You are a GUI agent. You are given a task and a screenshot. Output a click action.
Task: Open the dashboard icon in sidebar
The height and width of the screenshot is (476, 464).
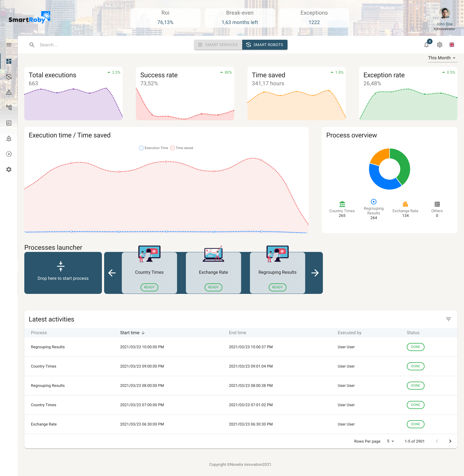click(x=9, y=61)
